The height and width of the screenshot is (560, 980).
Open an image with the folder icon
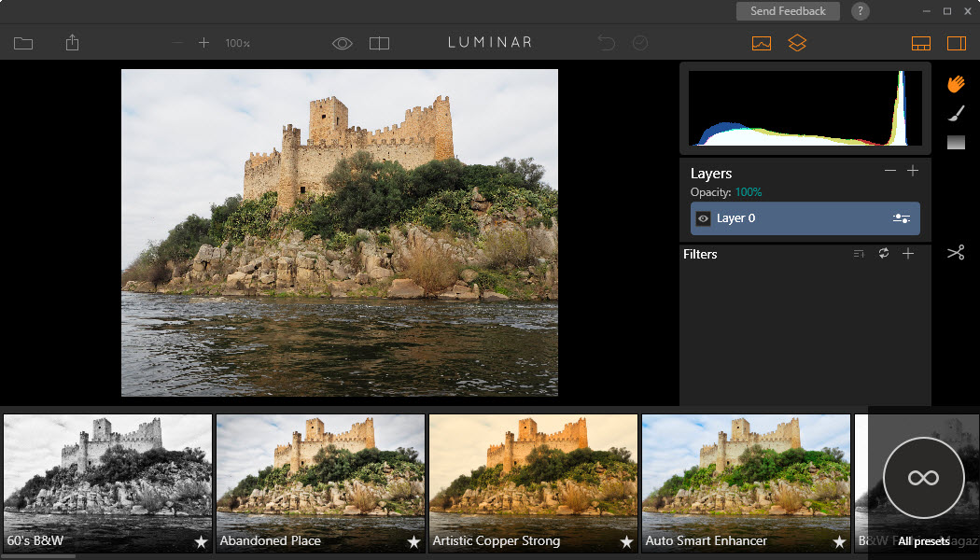pyautogui.click(x=23, y=43)
